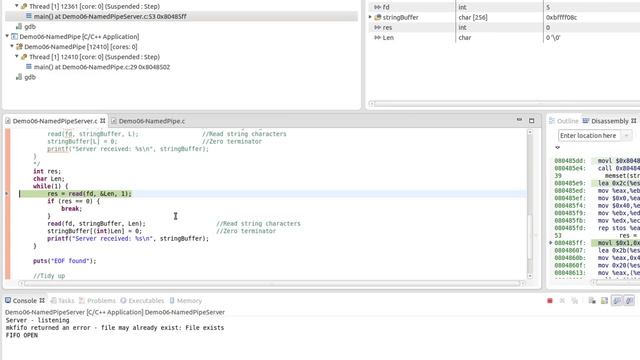Click the current instruction arrow at 080485ff

pos(551,243)
